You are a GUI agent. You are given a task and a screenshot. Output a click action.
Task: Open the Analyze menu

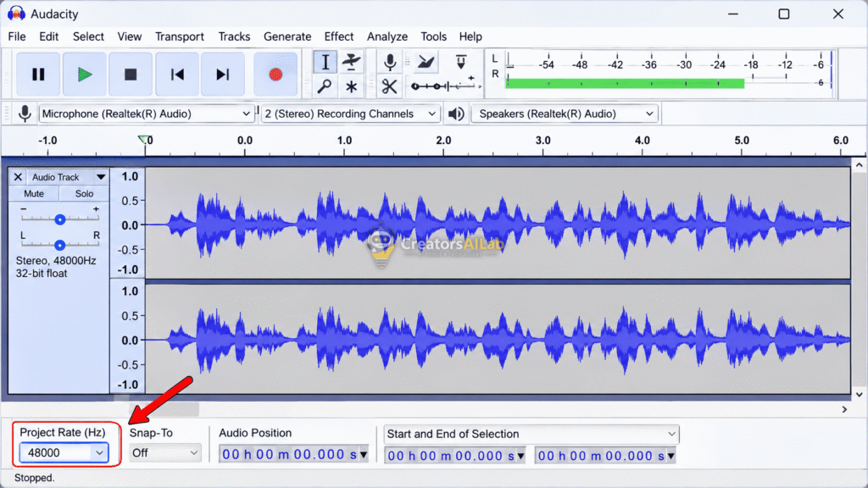point(387,36)
